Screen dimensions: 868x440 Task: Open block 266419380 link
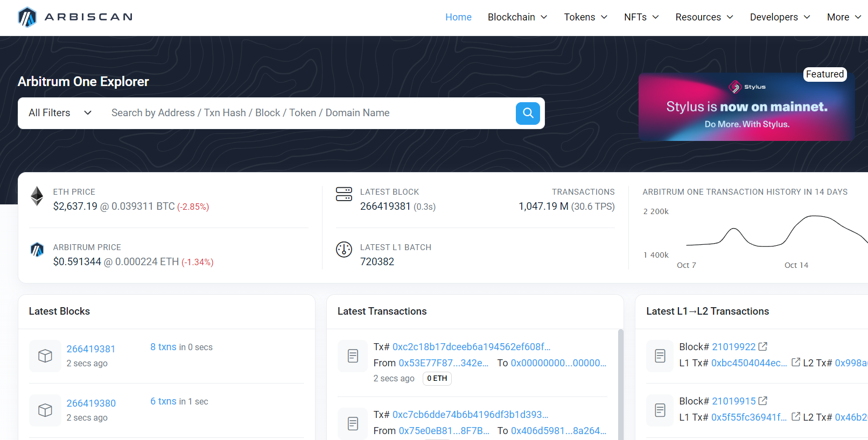coord(91,403)
